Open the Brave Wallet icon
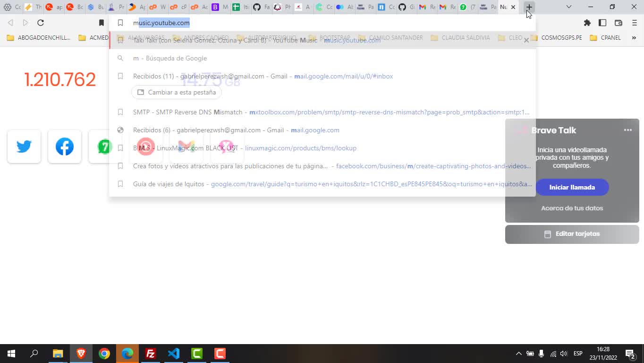Image resolution: width=644 pixels, height=363 pixels. tap(619, 23)
